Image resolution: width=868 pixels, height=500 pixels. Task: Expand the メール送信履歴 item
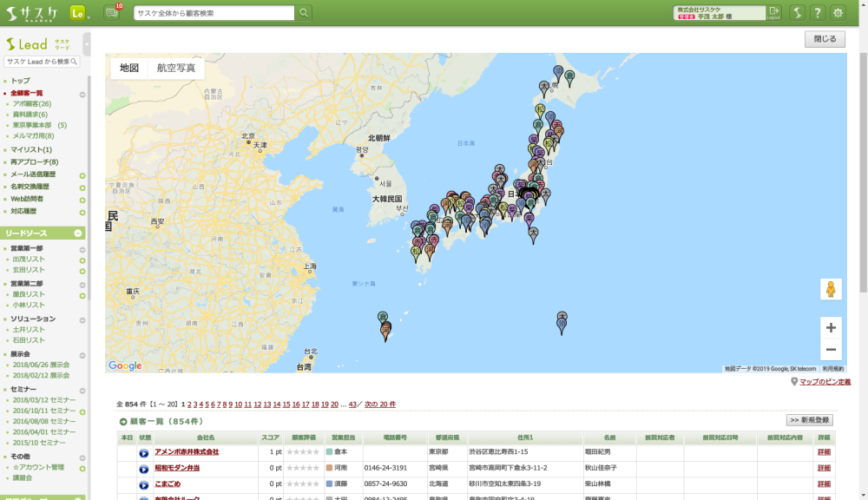click(82, 176)
